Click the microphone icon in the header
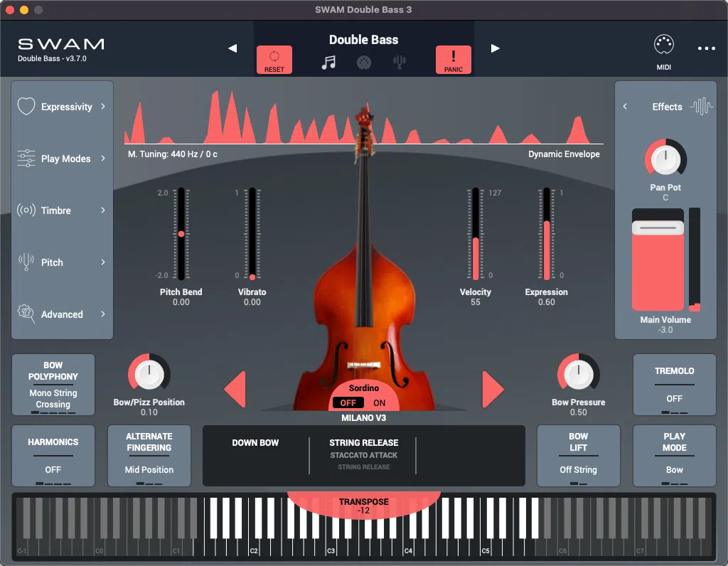This screenshot has height=566, width=728. [400, 62]
